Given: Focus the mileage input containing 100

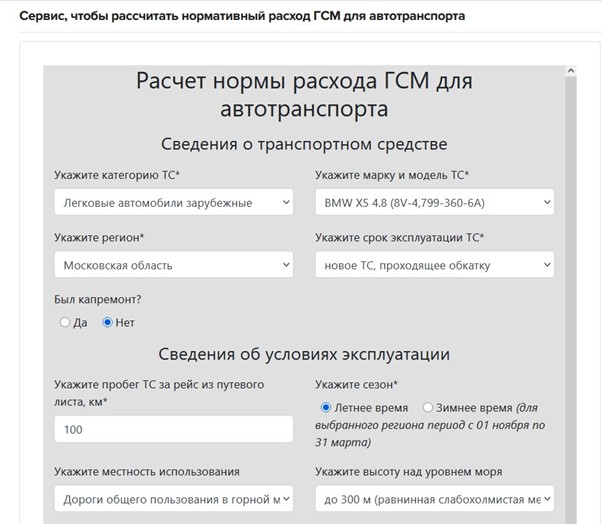Looking at the screenshot, I should pyautogui.click(x=173, y=429).
